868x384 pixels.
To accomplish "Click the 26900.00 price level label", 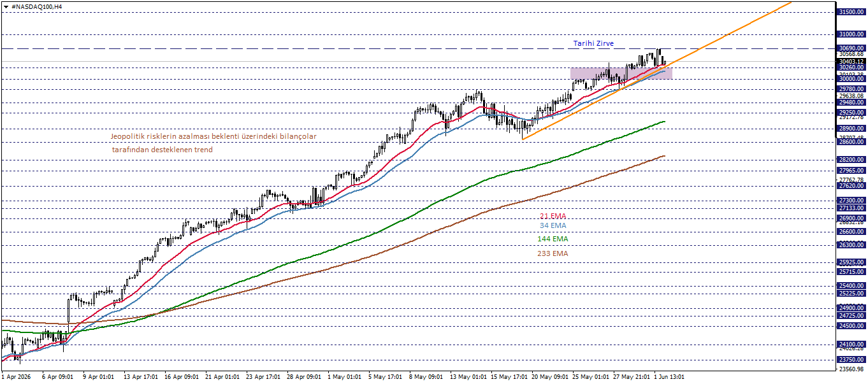I will 851,218.
